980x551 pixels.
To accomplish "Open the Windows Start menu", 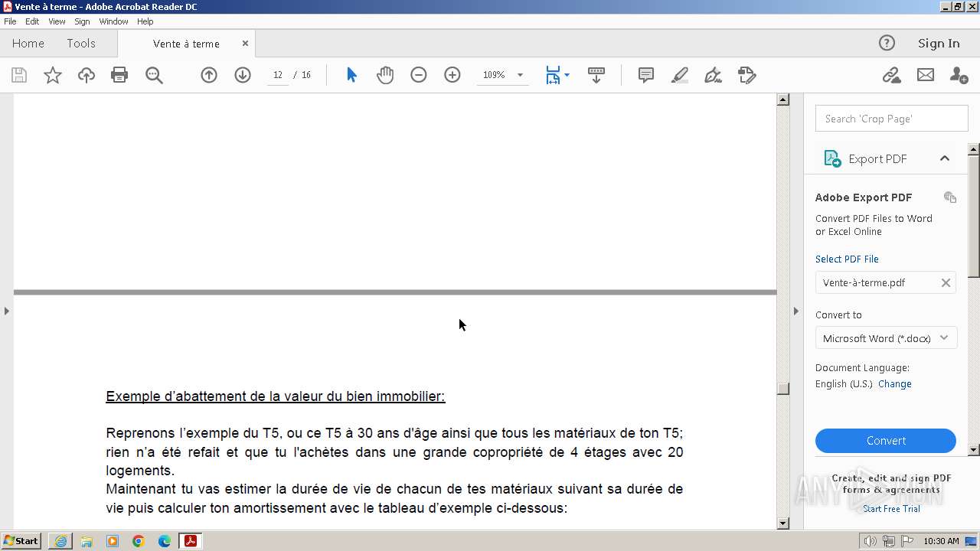I will [x=21, y=541].
